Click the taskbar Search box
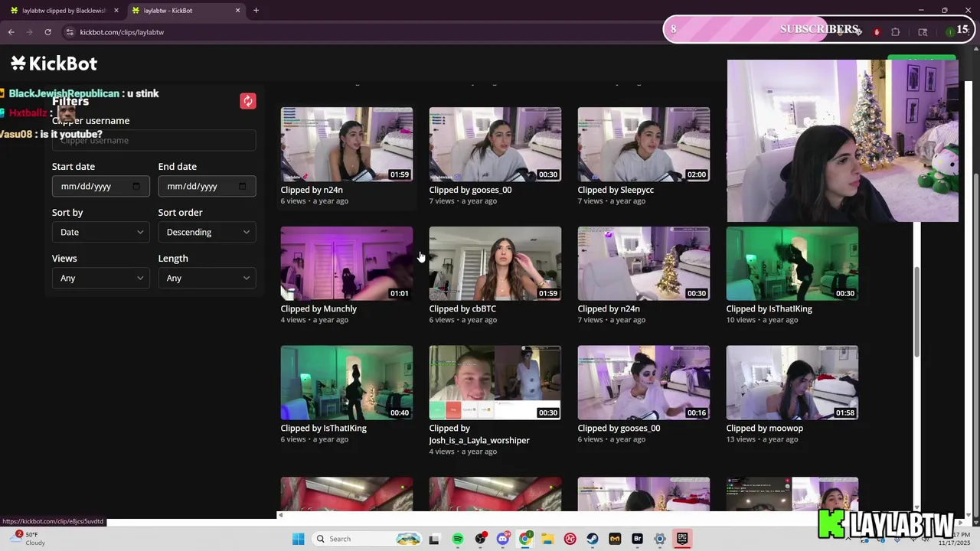Screen dimensions: 980x551 (x=367, y=539)
